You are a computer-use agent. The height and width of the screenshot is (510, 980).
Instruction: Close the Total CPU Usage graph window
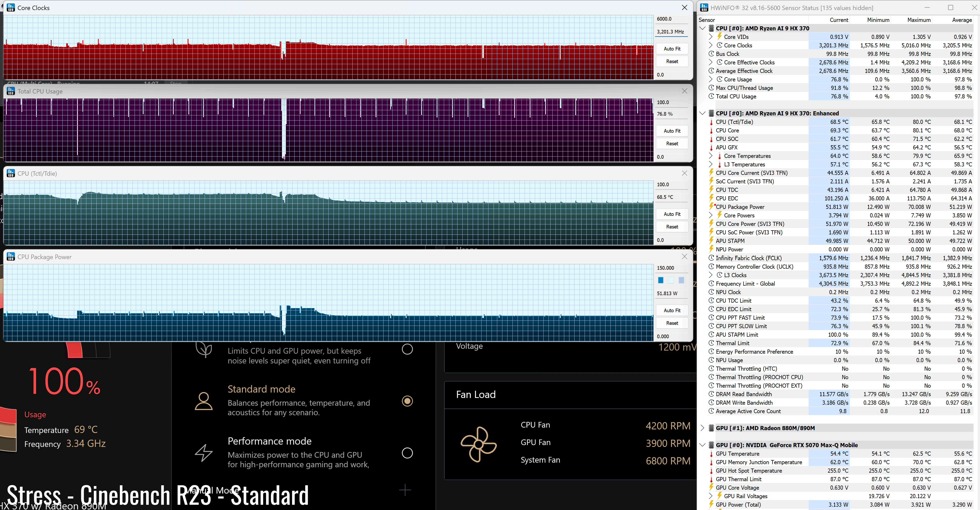684,91
